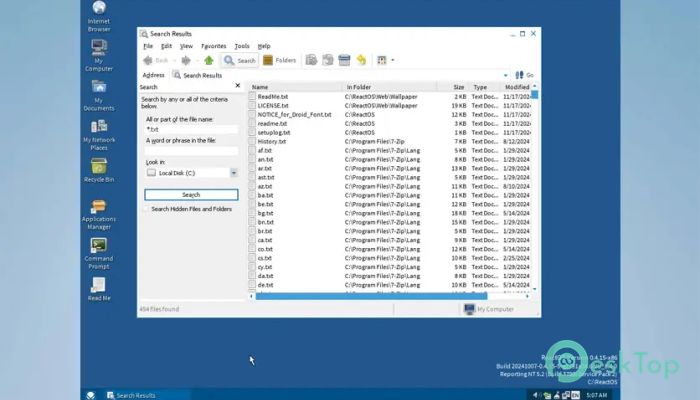
Task: Sort by the Size column header
Action: pyautogui.click(x=453, y=87)
